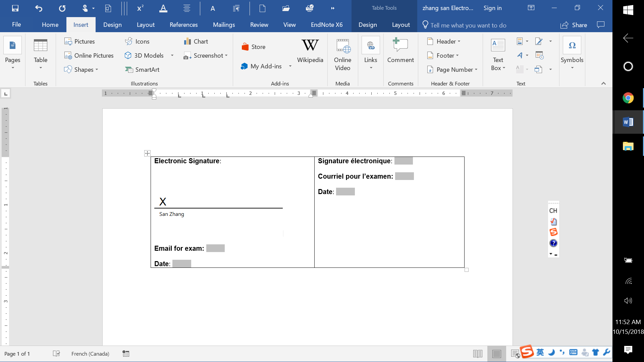Insert Date and Time calendar icon
Image resolution: width=644 pixels, height=362 pixels.
pyautogui.click(x=539, y=55)
